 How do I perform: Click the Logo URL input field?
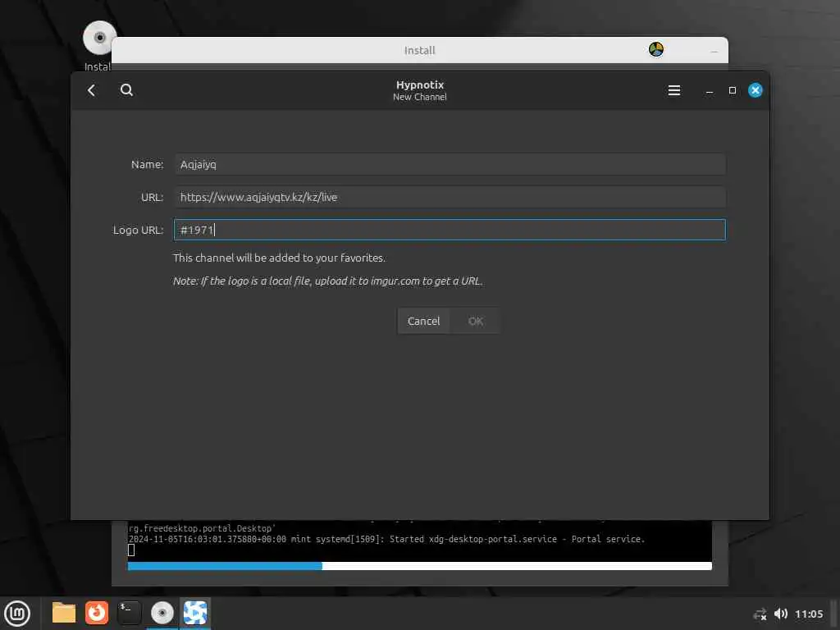(x=450, y=230)
